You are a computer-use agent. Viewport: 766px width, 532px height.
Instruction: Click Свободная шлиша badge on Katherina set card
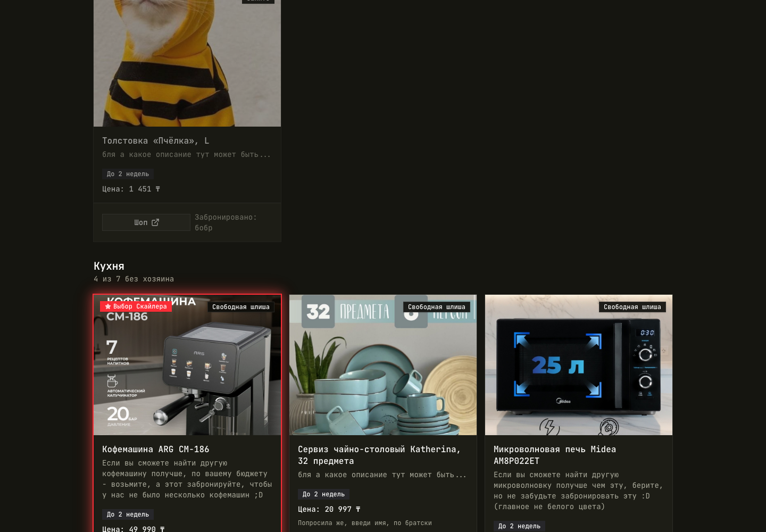click(437, 307)
